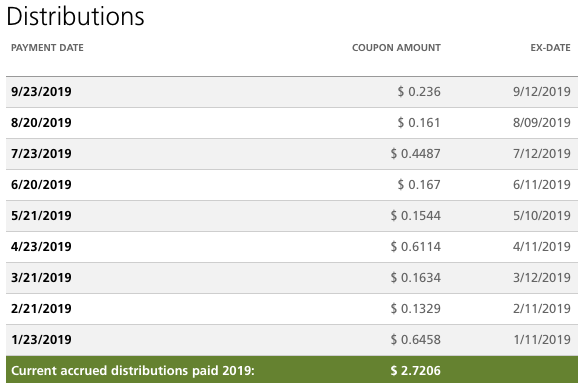Viewport: 578px width, 383px height.
Task: Click the $ 0.6458 coupon amount
Action: (415, 340)
